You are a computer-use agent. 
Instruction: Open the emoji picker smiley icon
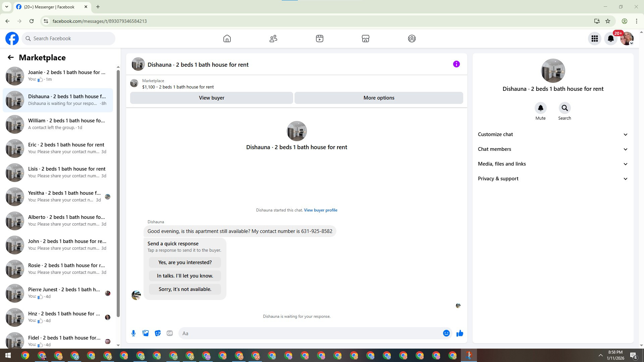pyautogui.click(x=446, y=333)
